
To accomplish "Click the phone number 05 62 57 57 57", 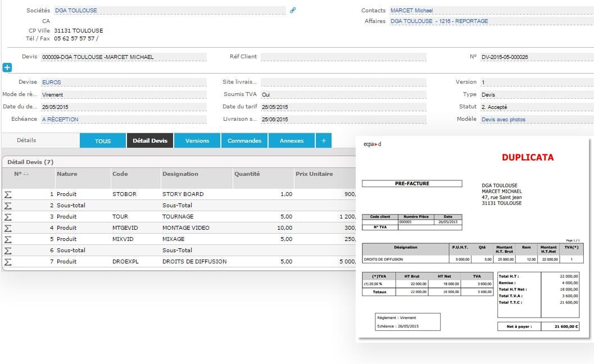I will point(74,39).
